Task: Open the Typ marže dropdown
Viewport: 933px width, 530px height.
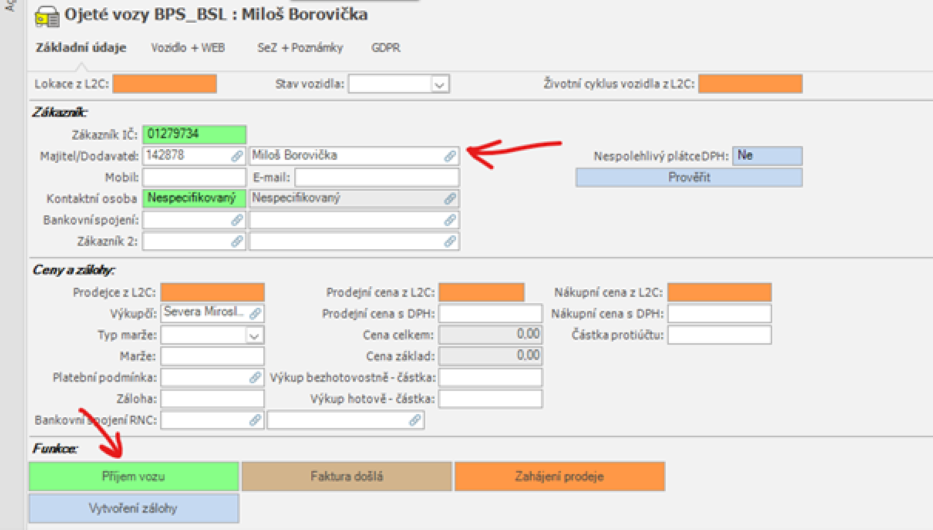Action: click(254, 336)
